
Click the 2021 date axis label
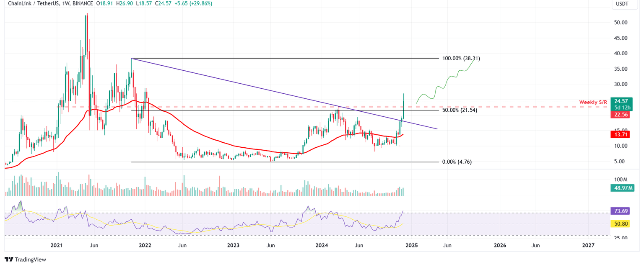click(x=56, y=246)
